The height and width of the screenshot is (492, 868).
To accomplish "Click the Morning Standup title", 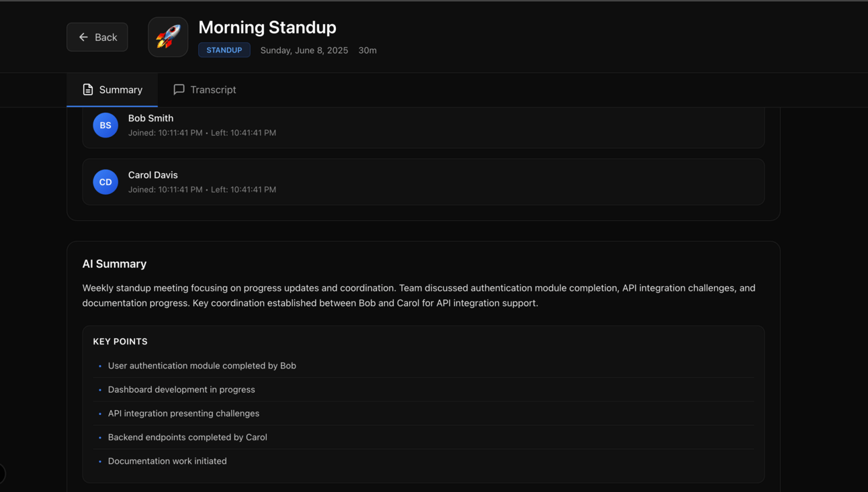I will tap(267, 28).
